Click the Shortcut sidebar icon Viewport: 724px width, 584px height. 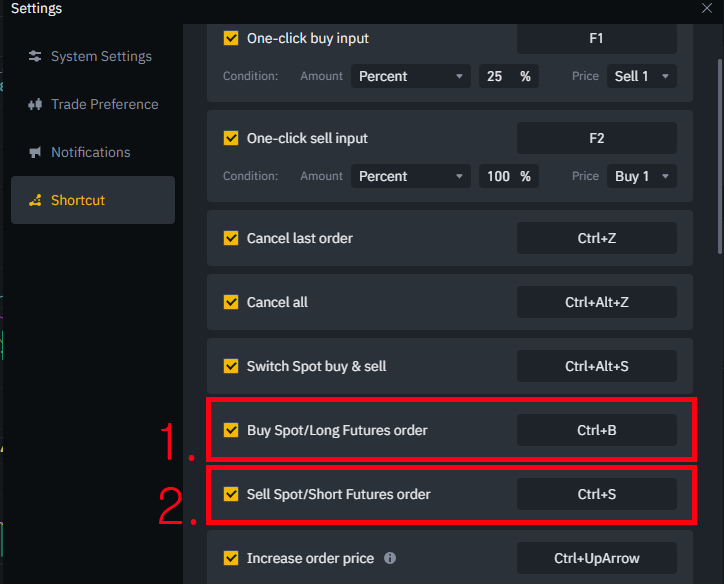pyautogui.click(x=35, y=200)
